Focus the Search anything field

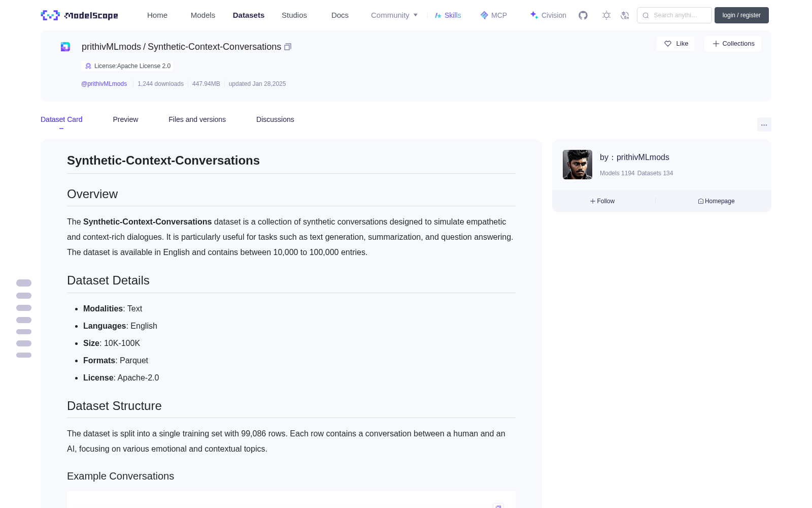tap(674, 15)
